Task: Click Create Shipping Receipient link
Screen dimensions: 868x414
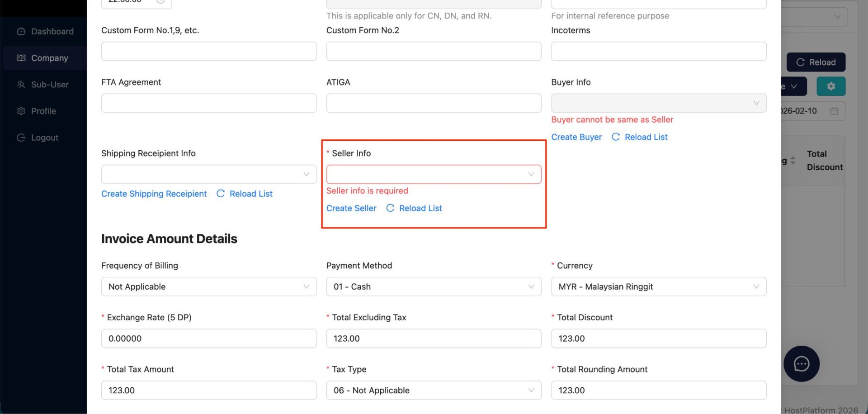Action: [154, 194]
